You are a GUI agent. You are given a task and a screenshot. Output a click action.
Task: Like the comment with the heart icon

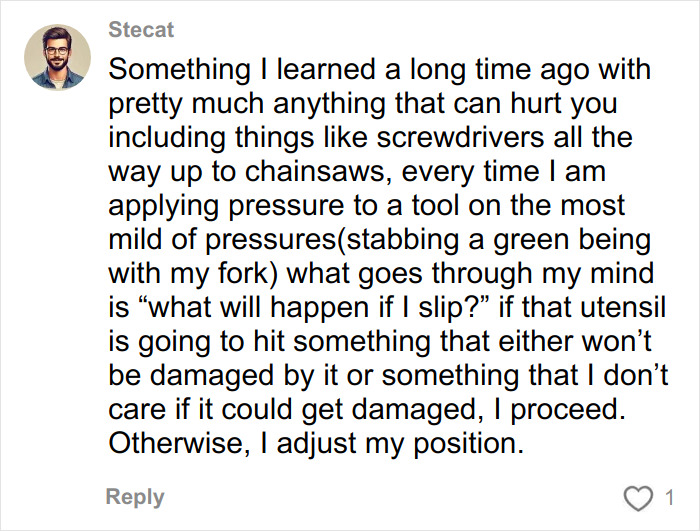click(x=636, y=498)
